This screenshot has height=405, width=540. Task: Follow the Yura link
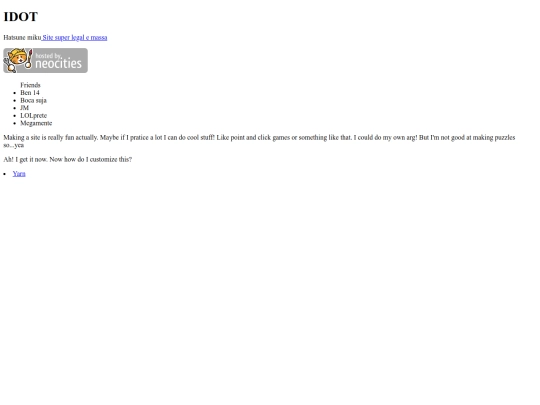click(x=19, y=174)
